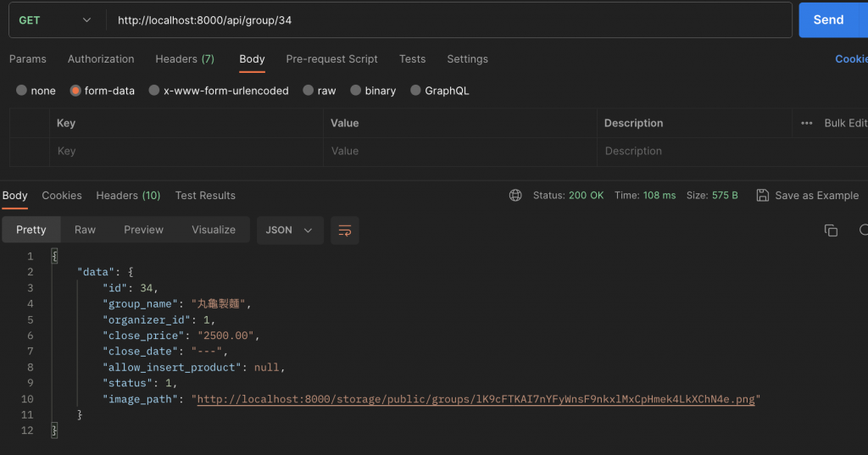Open the Pre-request Script tab
The image size is (868, 455).
pyautogui.click(x=331, y=59)
